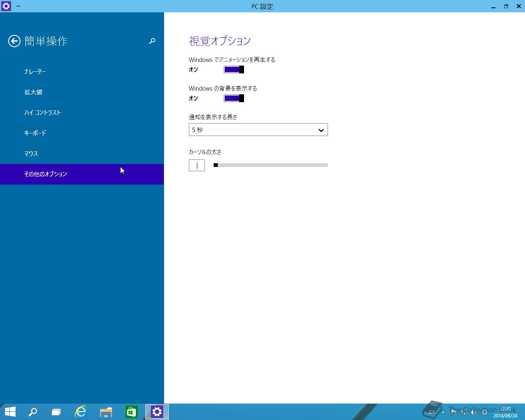Open the Store app on the taskbar
Screen dimensions: 525x420
(131, 412)
